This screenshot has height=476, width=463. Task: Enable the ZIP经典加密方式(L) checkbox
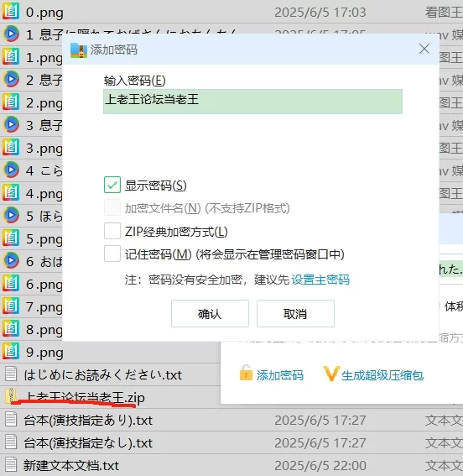112,232
